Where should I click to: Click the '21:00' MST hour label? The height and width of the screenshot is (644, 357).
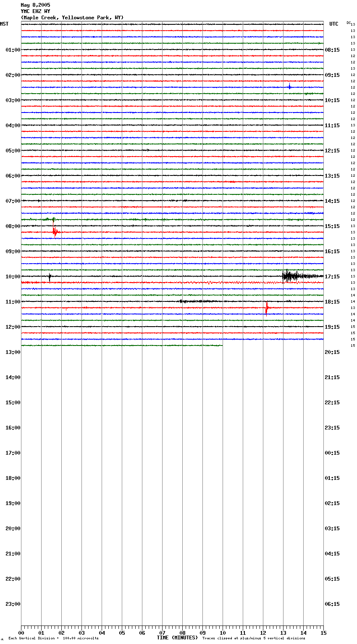tap(13, 554)
